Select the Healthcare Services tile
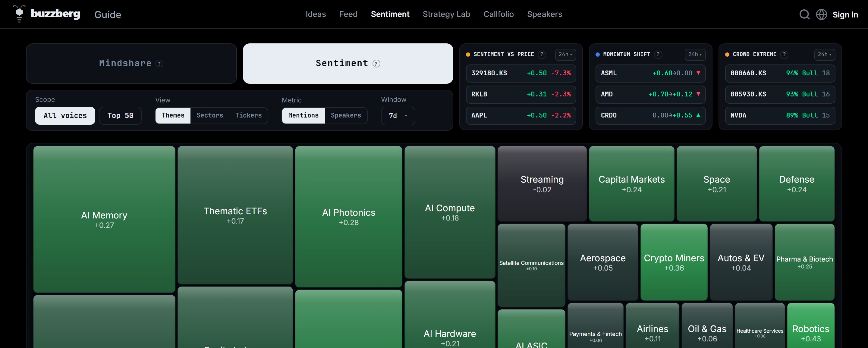Viewport: 868px width, 348px height. coord(760,326)
